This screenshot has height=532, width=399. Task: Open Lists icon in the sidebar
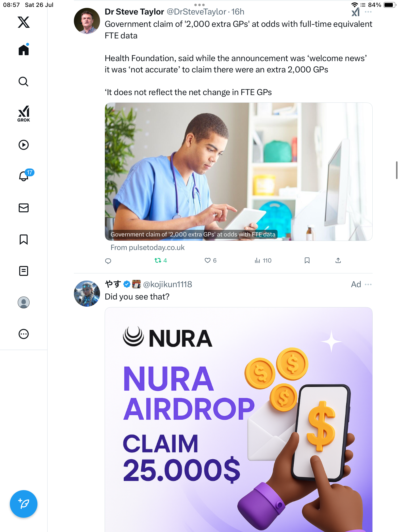(x=24, y=271)
